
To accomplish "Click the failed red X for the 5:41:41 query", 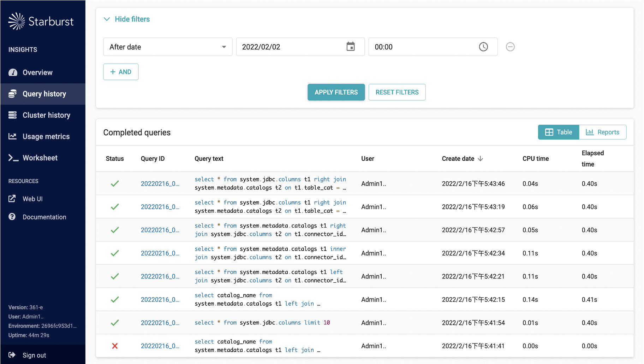I will (115, 346).
